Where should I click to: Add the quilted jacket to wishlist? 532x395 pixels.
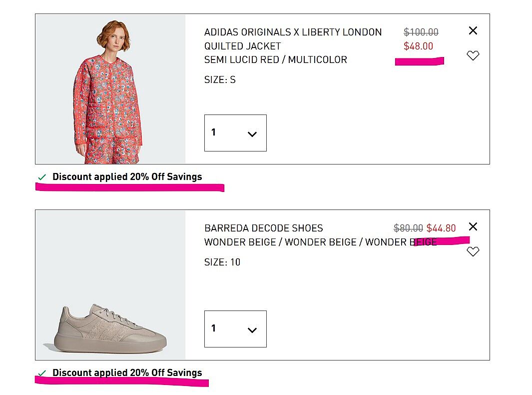click(473, 55)
